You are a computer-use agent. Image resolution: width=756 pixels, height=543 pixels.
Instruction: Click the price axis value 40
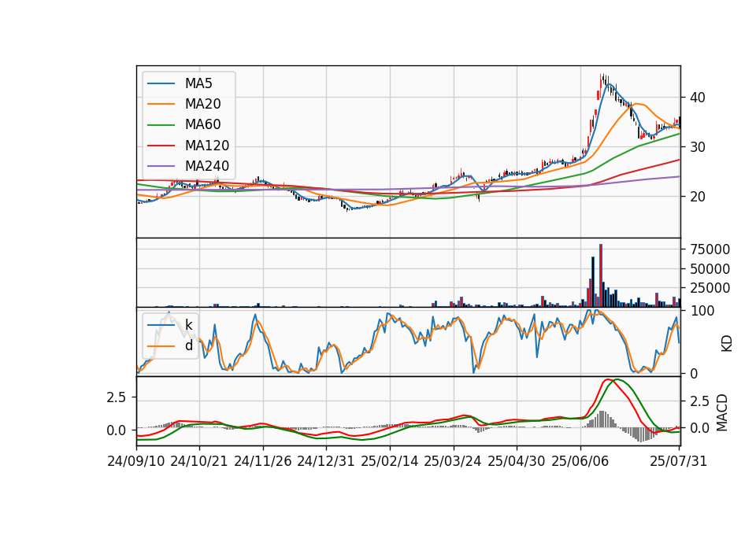pos(698,98)
